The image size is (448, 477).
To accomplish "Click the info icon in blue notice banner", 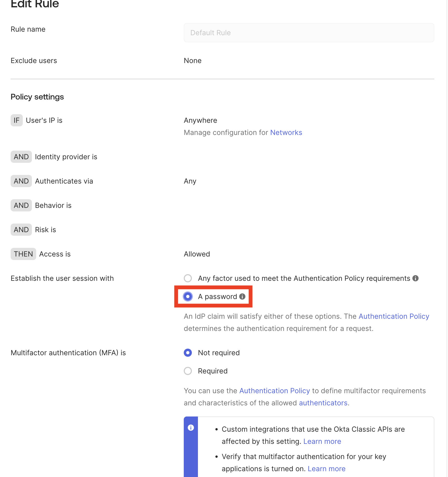I will coord(191,428).
